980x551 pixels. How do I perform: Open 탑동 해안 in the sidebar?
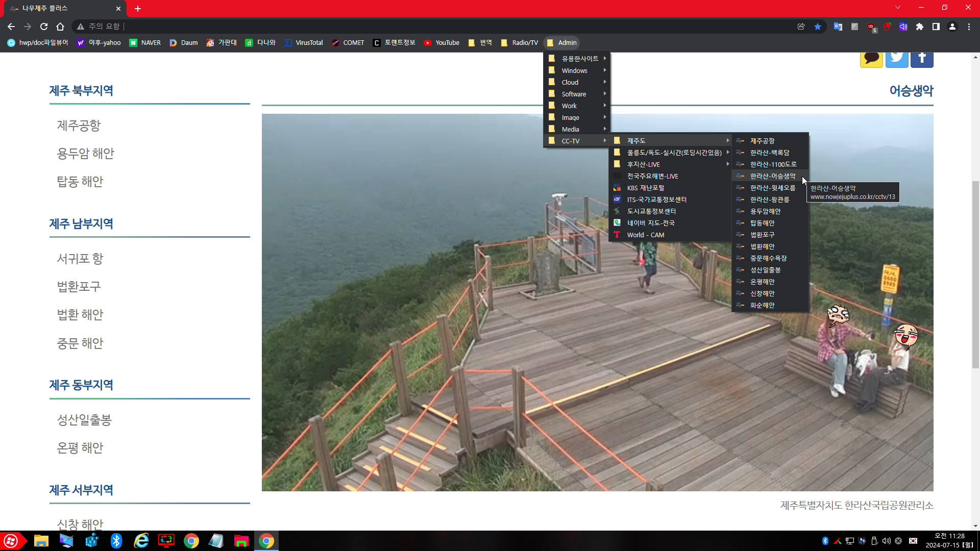coord(80,182)
